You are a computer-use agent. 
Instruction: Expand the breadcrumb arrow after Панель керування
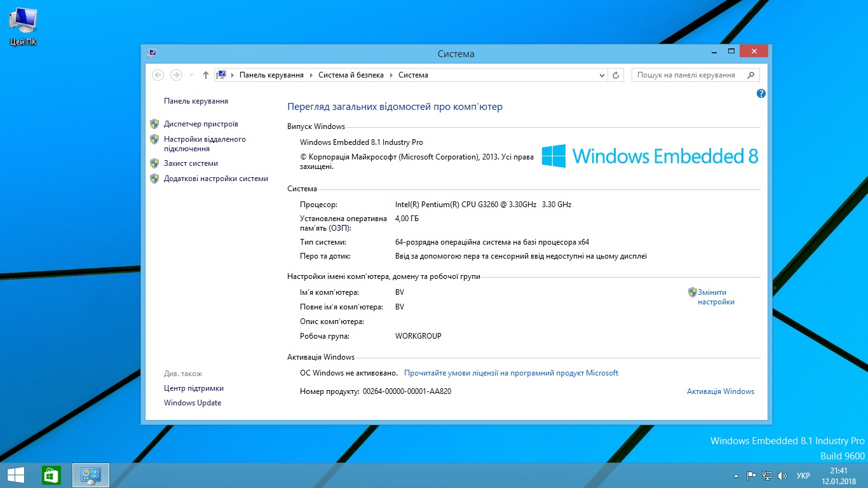point(311,75)
